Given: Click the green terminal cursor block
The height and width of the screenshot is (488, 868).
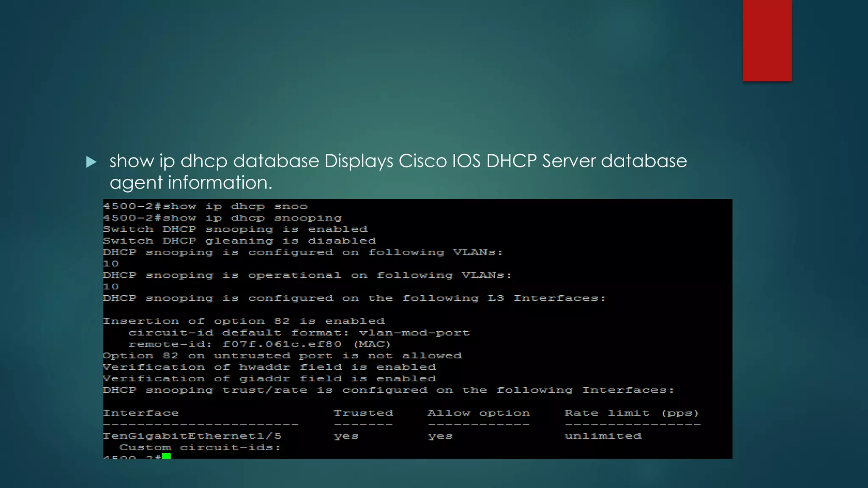Looking at the screenshot, I should click(x=166, y=456).
